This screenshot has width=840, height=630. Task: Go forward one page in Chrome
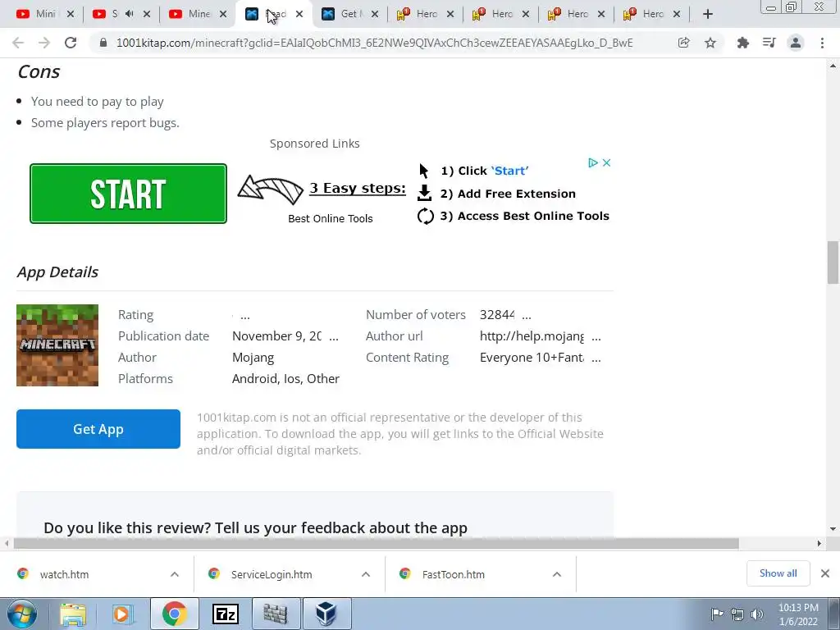click(44, 43)
